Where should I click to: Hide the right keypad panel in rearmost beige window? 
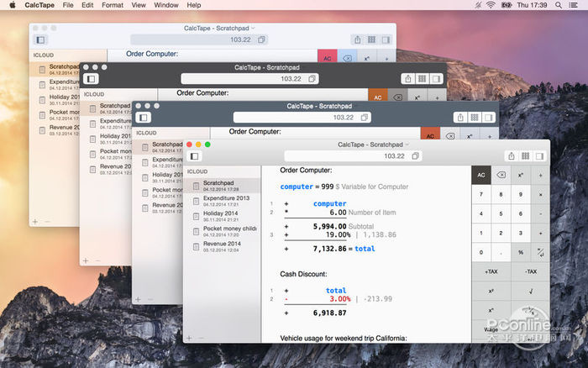click(386, 39)
